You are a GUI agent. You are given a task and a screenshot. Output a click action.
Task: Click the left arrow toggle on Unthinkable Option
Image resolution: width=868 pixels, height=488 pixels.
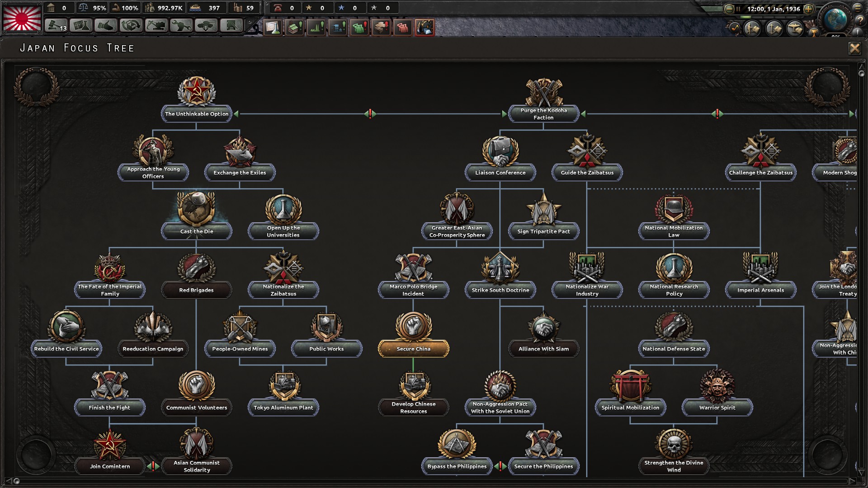click(241, 114)
